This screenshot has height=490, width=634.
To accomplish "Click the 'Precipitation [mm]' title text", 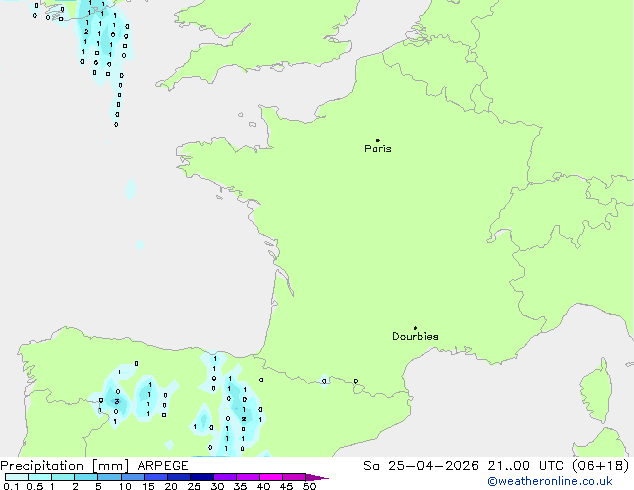I will 65,466.
